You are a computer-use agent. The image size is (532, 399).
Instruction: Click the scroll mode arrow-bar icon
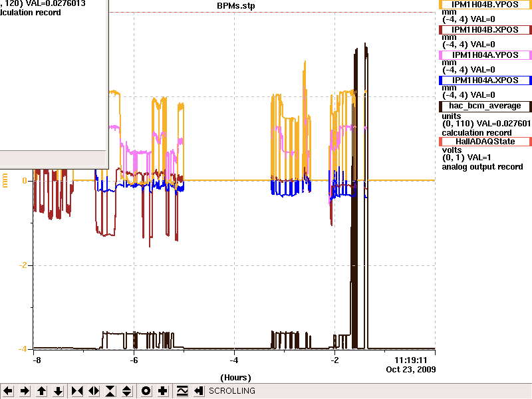pyautogui.click(x=199, y=391)
